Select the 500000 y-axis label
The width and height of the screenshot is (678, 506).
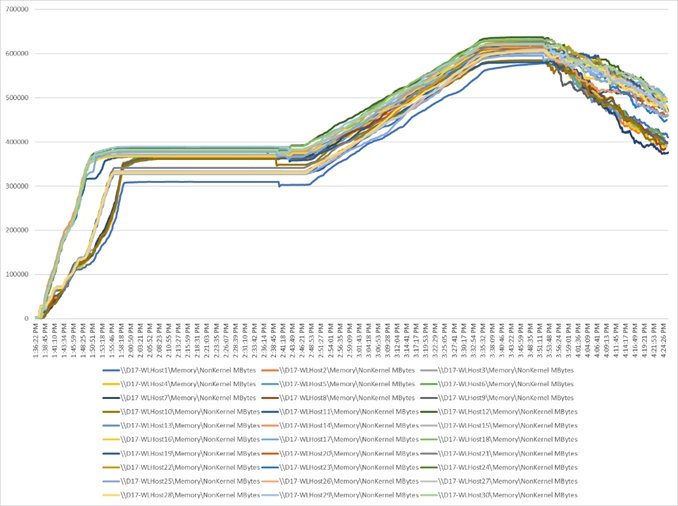(x=18, y=98)
